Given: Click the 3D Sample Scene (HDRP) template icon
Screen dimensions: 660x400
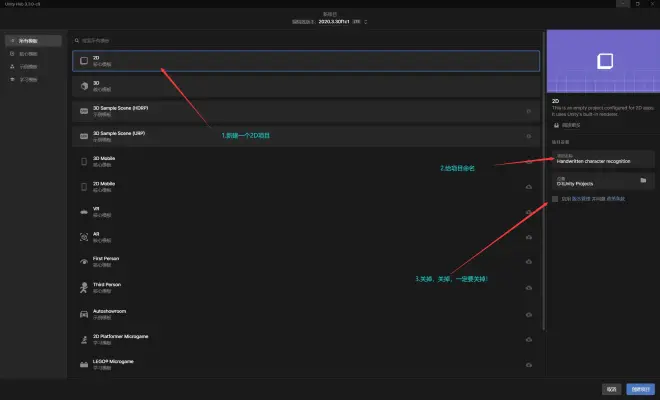Looking at the screenshot, I should [84, 111].
